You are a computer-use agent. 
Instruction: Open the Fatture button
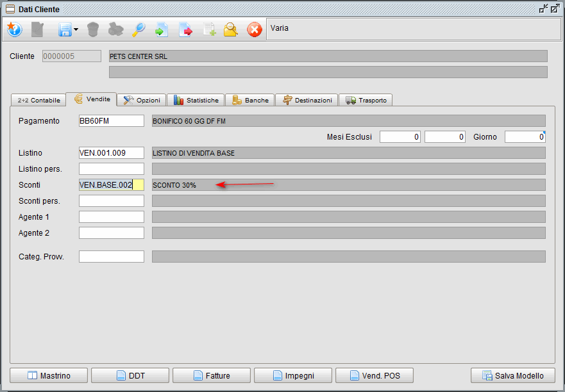211,375
